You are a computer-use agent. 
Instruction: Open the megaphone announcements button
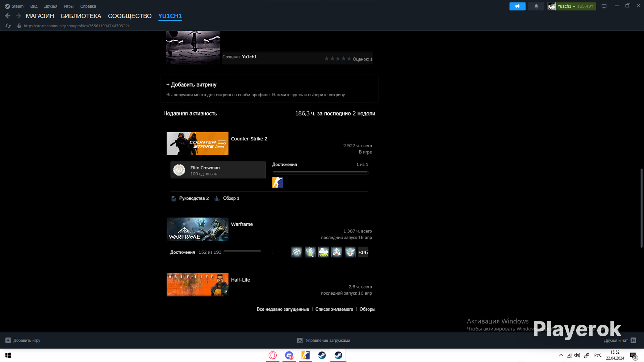point(517,6)
